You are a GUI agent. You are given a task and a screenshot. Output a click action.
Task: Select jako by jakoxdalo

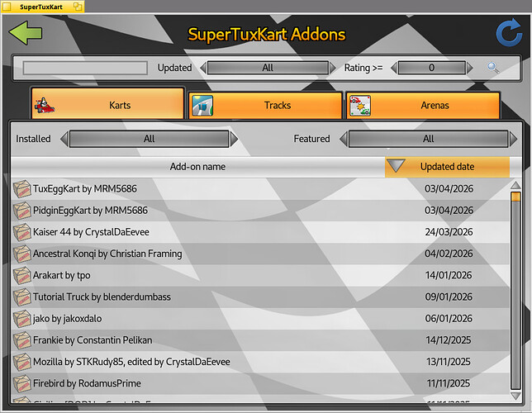(260, 319)
